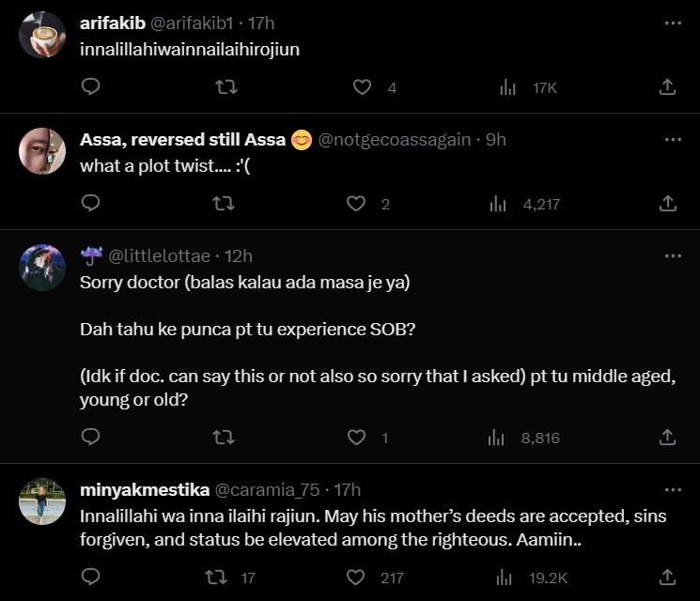Like the 'what a plot twist' tweet
The image size is (700, 601).
tap(356, 203)
